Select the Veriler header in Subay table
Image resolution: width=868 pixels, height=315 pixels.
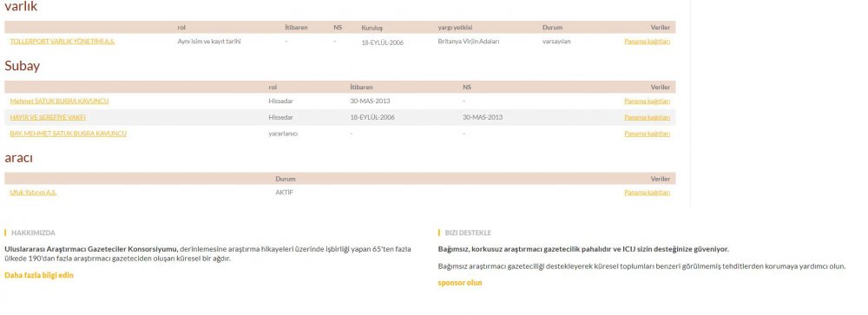tap(661, 88)
